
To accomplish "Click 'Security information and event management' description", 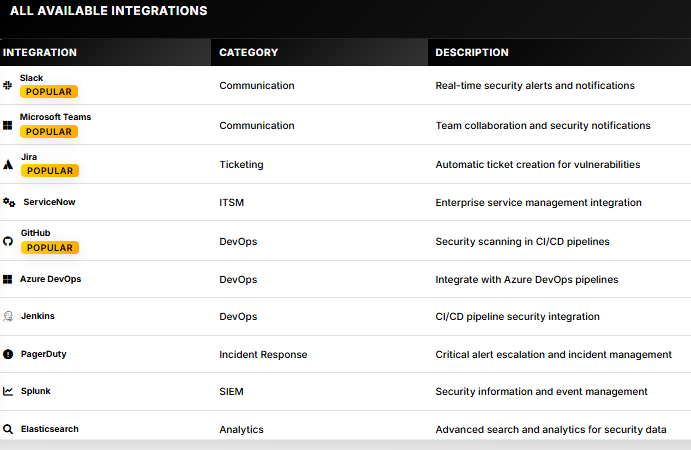I will tap(542, 391).
